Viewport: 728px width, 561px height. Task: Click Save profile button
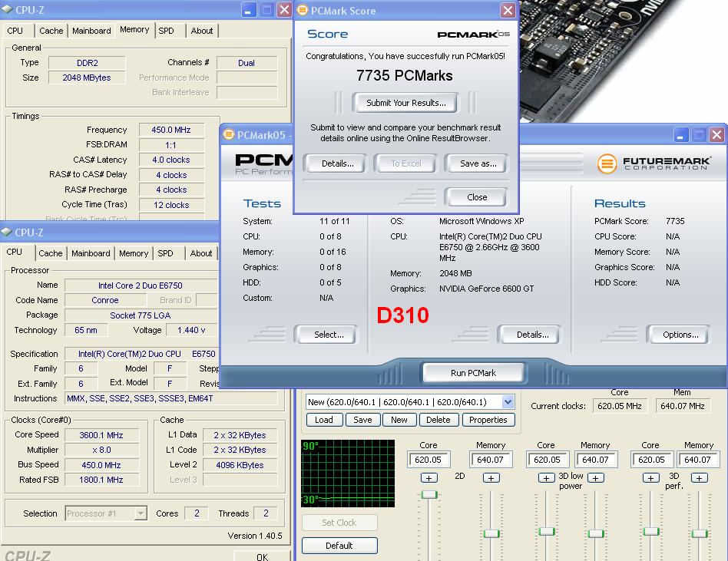click(x=362, y=420)
